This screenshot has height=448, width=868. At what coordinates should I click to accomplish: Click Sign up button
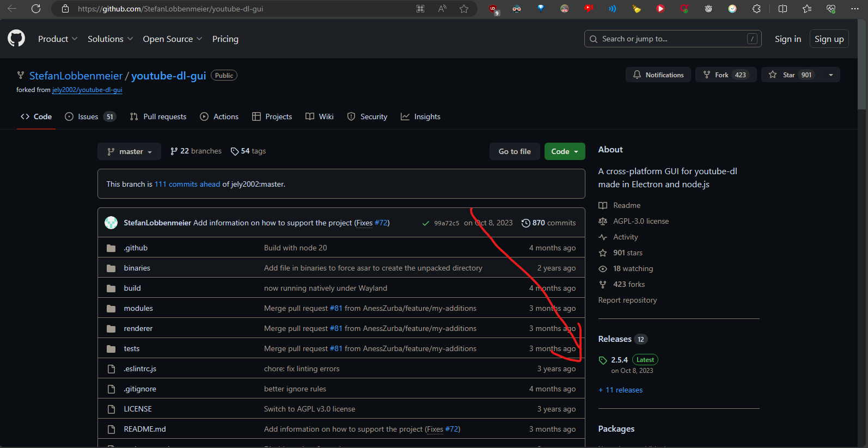[x=829, y=39]
